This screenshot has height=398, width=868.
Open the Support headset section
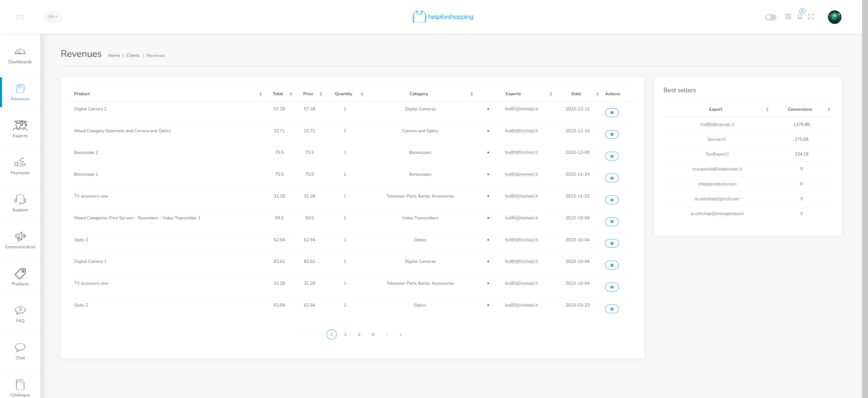tap(20, 203)
